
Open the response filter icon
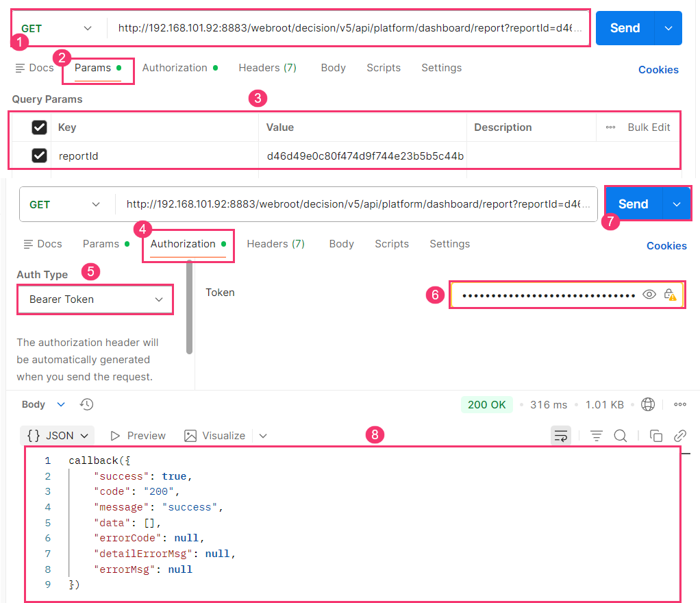596,436
